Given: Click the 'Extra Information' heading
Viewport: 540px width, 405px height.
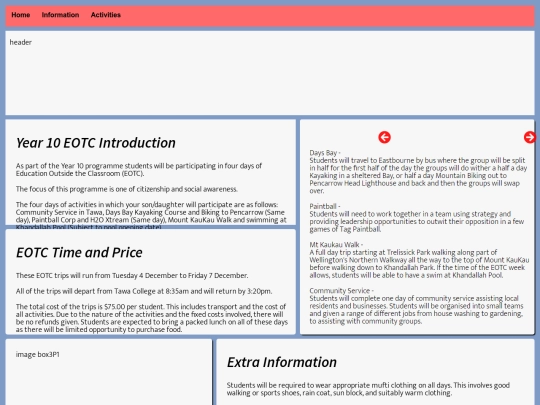Looking at the screenshot, I should pos(282,362).
